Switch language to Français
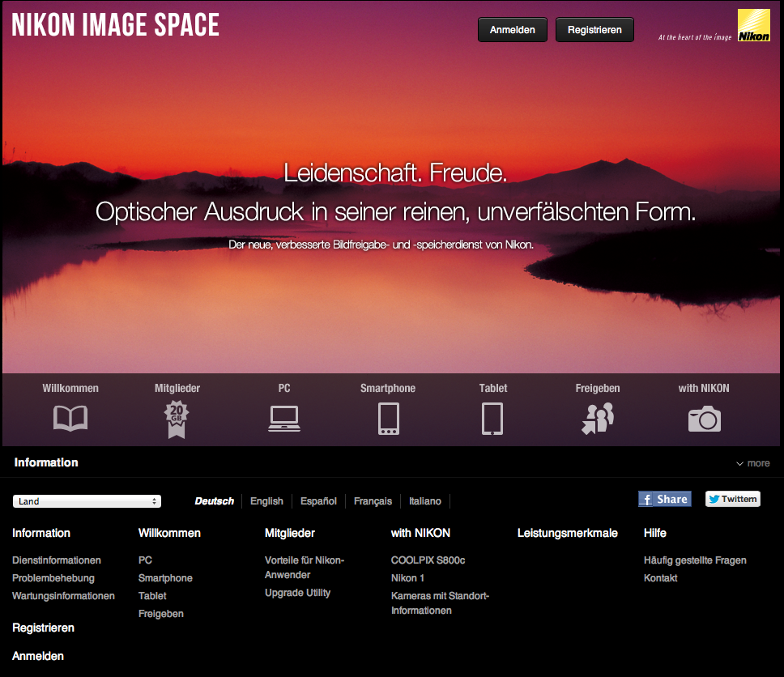The width and height of the screenshot is (784, 677). [373, 501]
